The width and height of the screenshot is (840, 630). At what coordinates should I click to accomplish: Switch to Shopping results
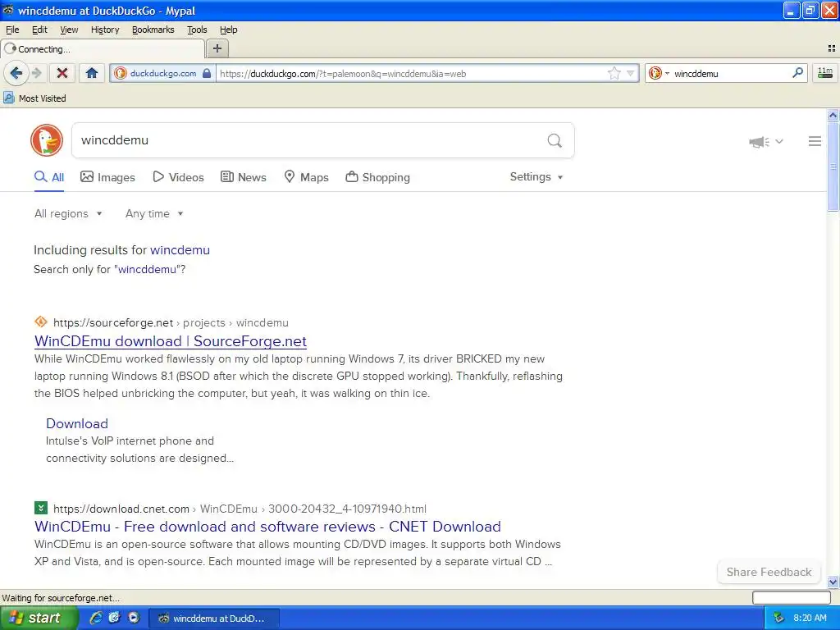point(377,177)
